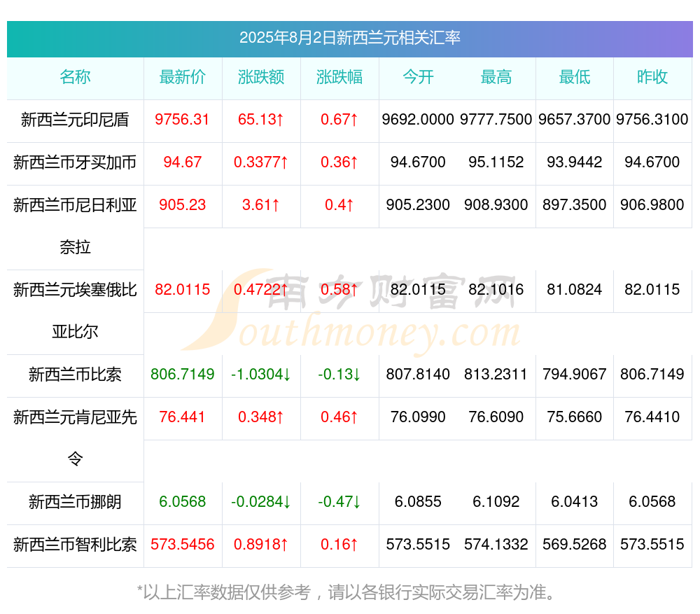This screenshot has width=700, height=614.
Task: Select the 最低 column header
Action: 575,77
